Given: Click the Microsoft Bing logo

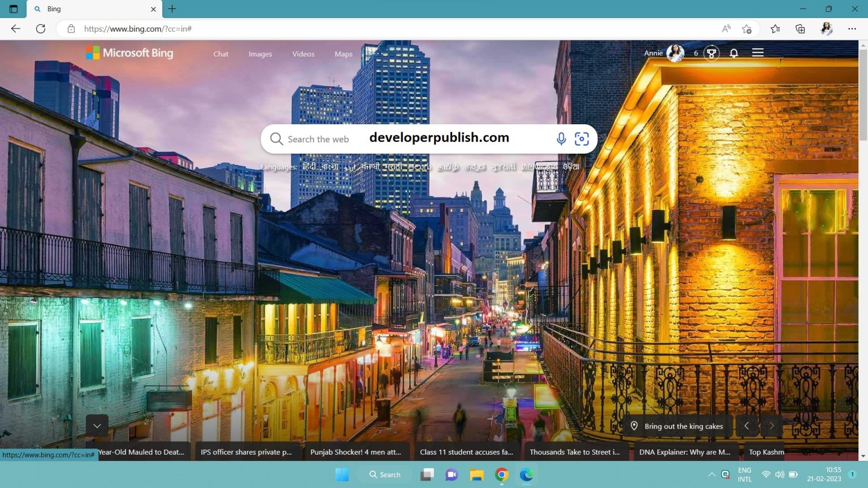Looking at the screenshot, I should 129,53.
